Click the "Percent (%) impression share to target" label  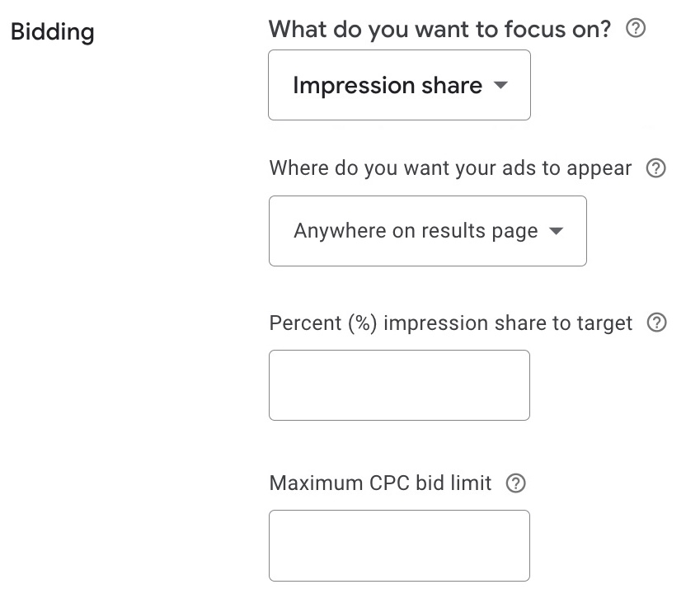[x=452, y=323]
